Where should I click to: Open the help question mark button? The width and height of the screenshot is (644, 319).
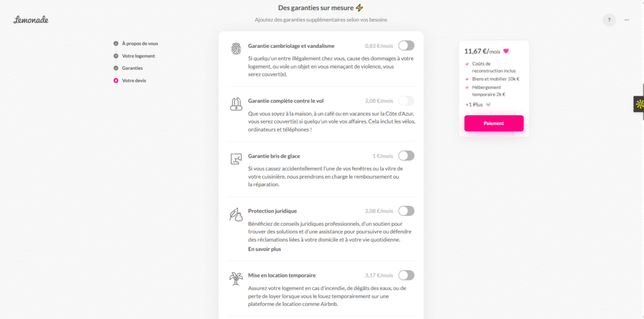pyautogui.click(x=609, y=20)
